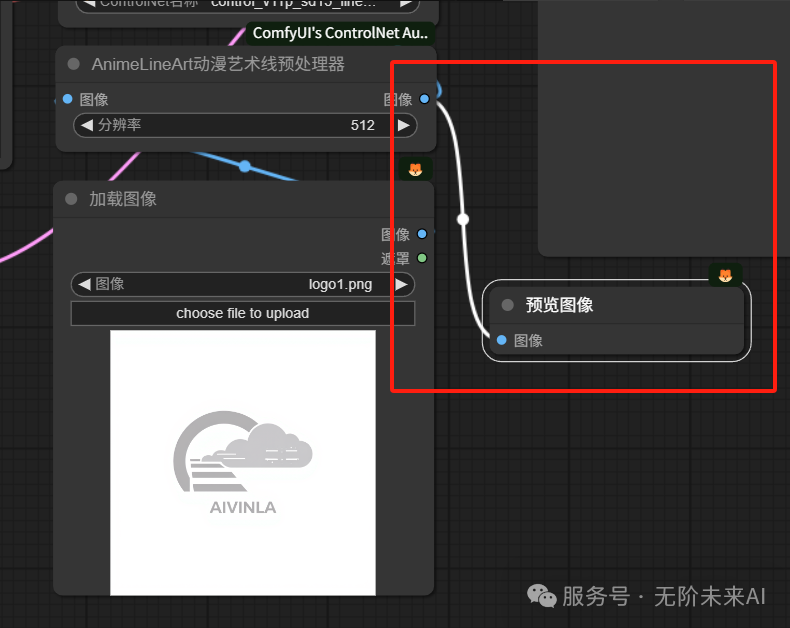Click the 图像 output port of 加载图像
The width and height of the screenshot is (790, 628).
tap(422, 234)
